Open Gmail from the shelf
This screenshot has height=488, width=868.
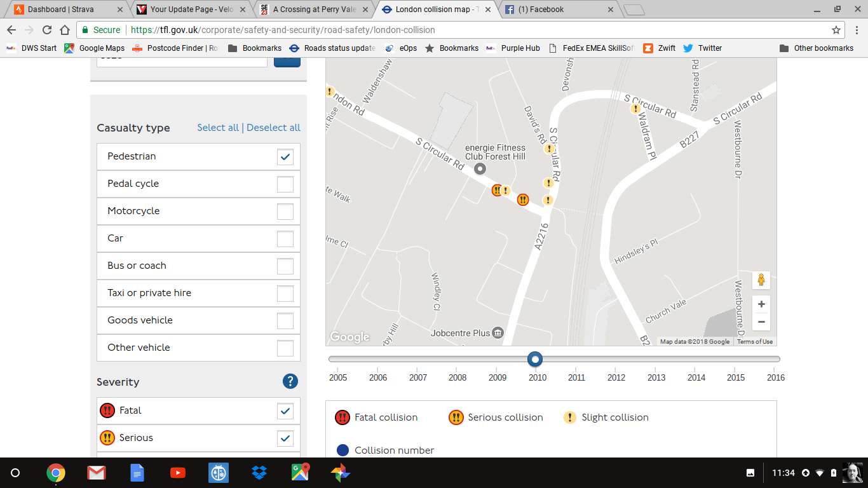(97, 473)
